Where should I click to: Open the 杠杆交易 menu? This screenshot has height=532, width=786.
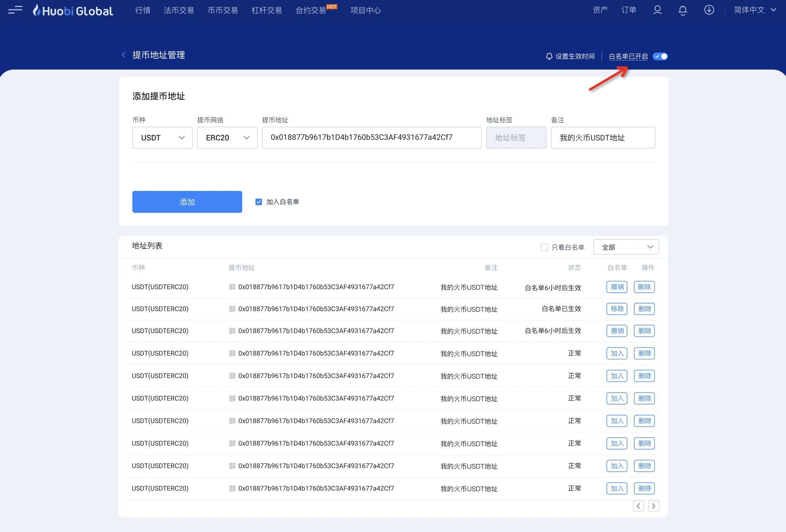(x=267, y=10)
